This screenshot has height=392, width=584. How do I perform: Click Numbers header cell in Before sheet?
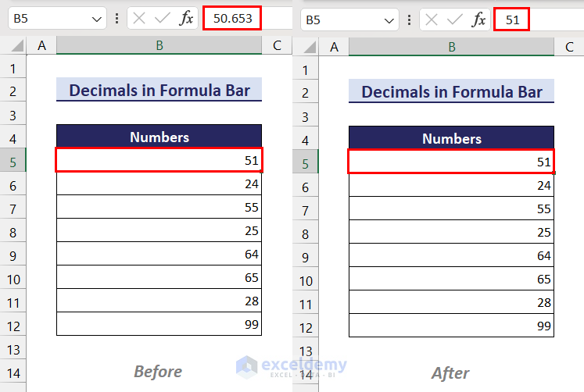[159, 137]
